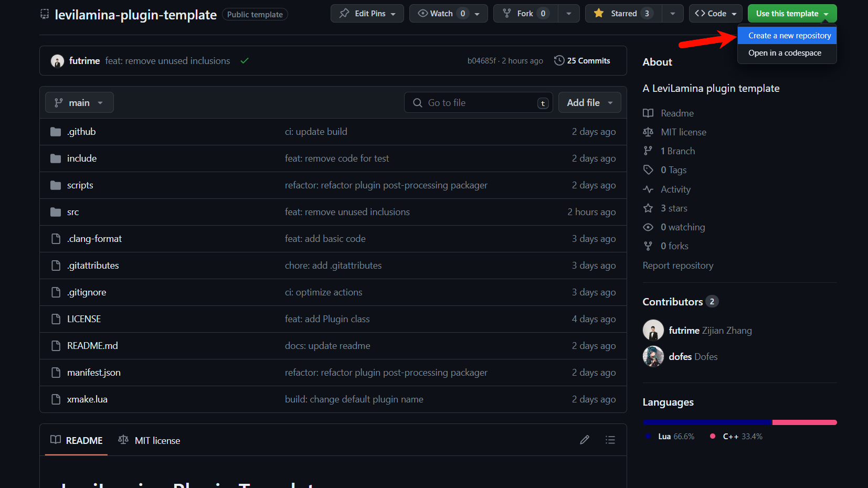The image size is (868, 488).
Task: Open the Edit Pins dropdown
Action: coord(367,14)
